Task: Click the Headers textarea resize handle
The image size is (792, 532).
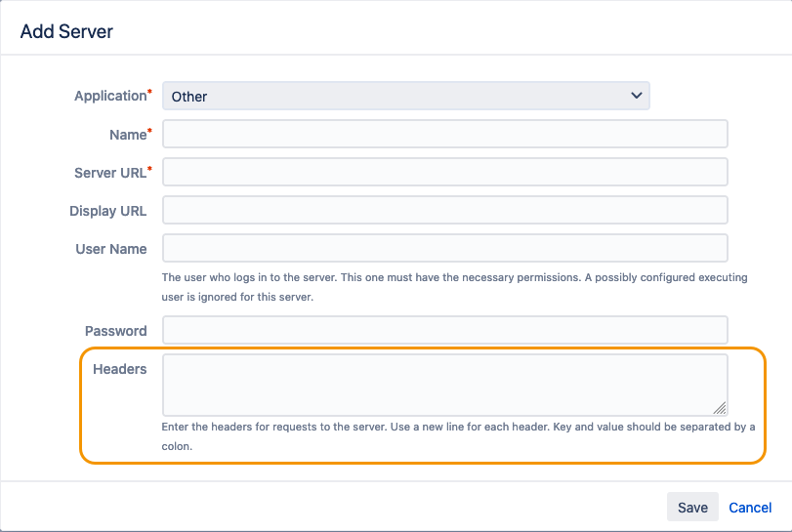Action: click(720, 409)
